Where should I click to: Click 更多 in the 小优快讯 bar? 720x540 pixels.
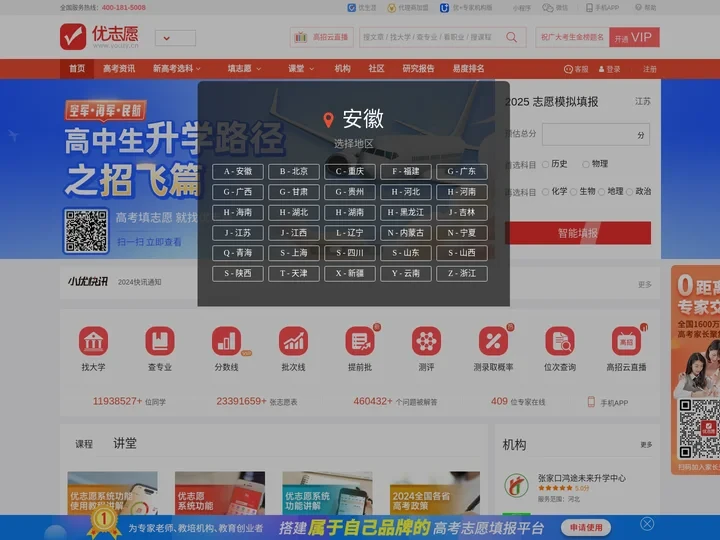click(x=645, y=285)
